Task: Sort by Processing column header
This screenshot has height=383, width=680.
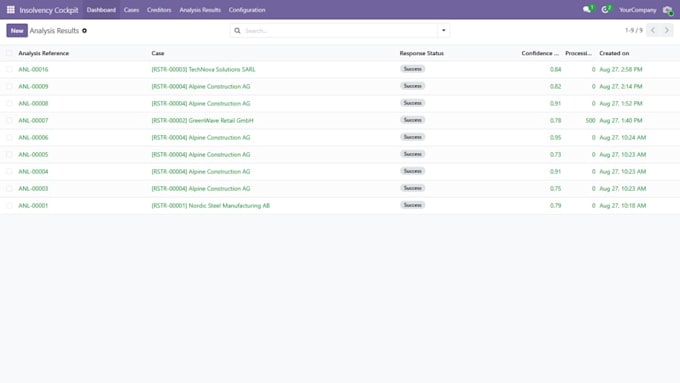Action: [579, 53]
